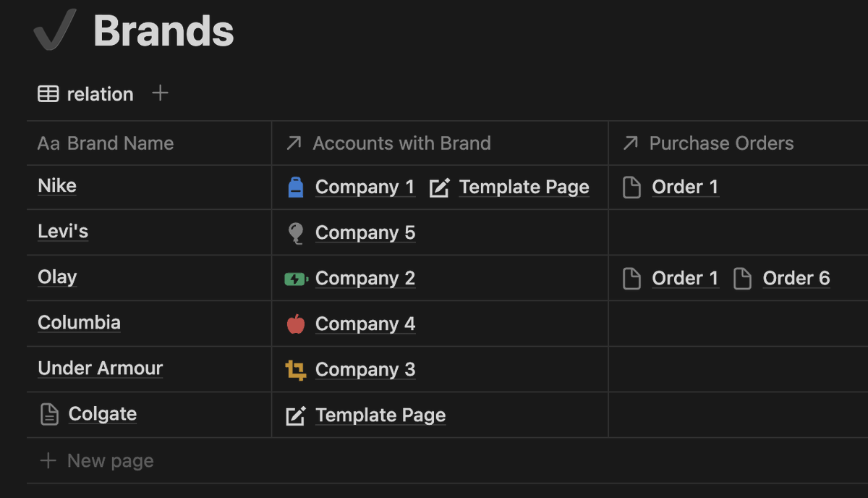Image resolution: width=868 pixels, height=498 pixels.
Task: Click empty Purchase Orders cell for Levi's
Action: coord(738,232)
